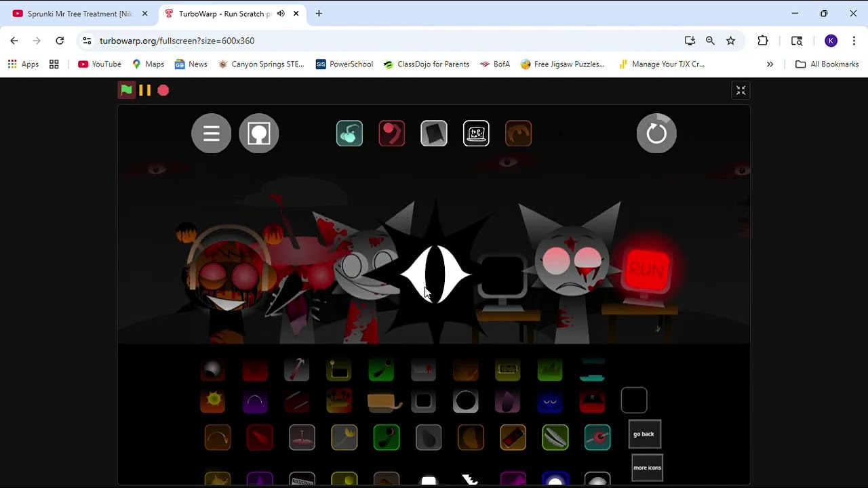Pause the project with yellow pause button
This screenshot has width=868, height=488.
[x=144, y=90]
